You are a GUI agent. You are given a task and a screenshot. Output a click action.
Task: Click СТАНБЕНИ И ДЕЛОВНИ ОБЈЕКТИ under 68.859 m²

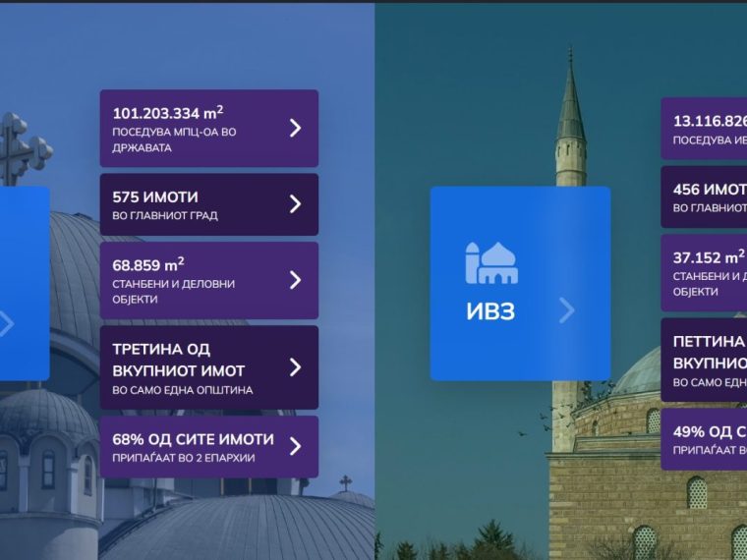[x=173, y=292]
